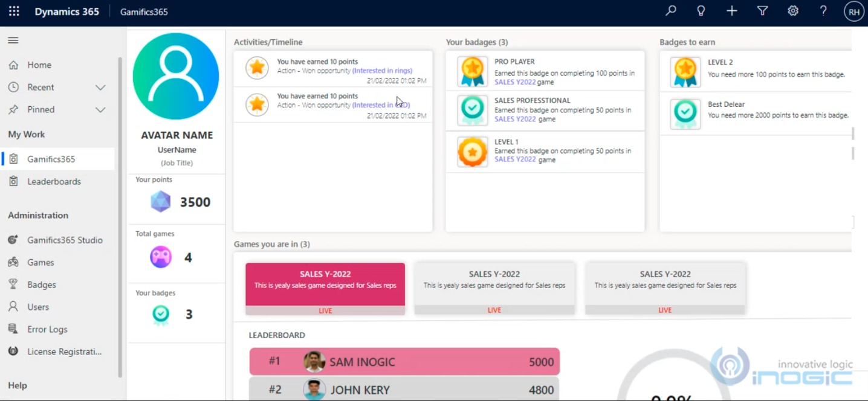
Task: Click the Home menu item label
Action: click(x=39, y=65)
